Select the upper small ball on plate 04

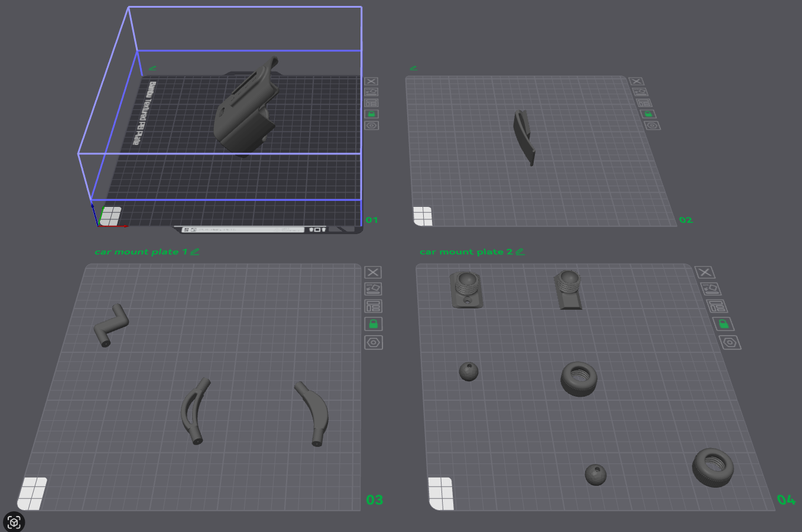[469, 371]
